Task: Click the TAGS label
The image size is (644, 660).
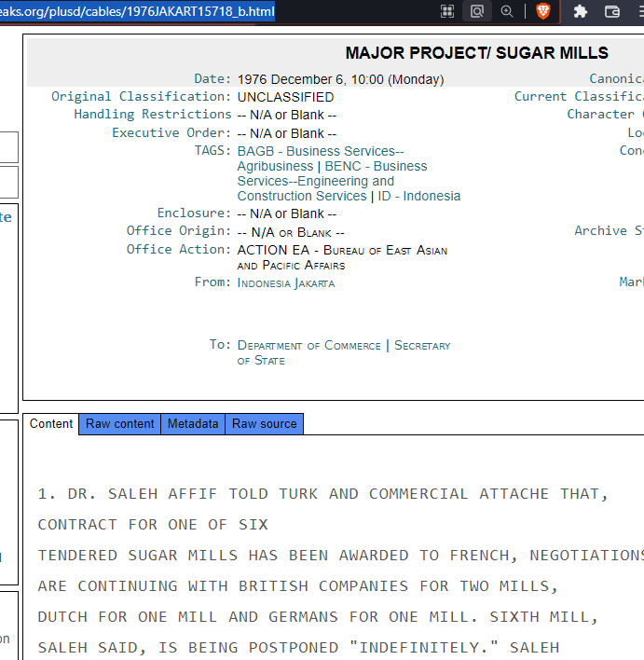Action: coord(212,151)
